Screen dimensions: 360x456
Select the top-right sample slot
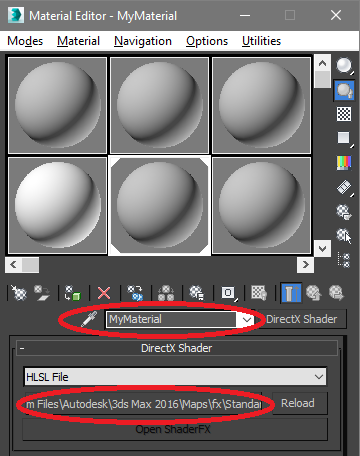[262, 105]
